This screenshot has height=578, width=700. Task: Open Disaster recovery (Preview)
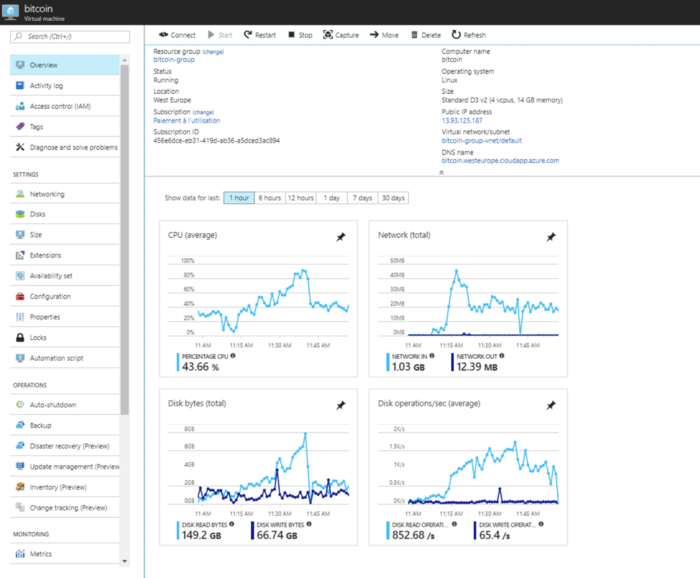coord(65,446)
